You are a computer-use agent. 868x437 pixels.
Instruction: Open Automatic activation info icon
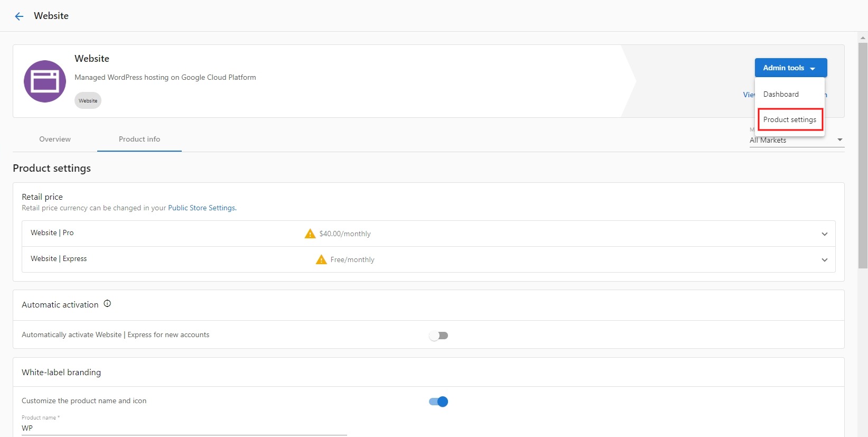(x=107, y=304)
